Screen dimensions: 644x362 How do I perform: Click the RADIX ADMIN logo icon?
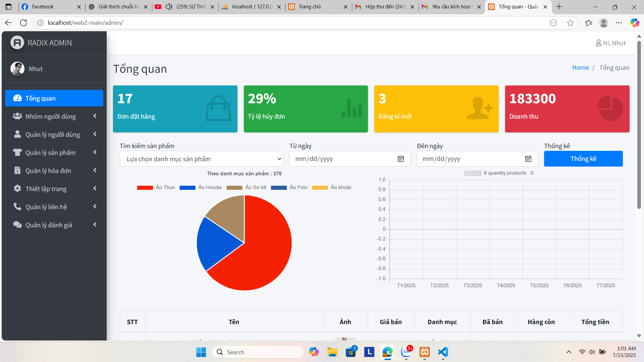pos(17,43)
